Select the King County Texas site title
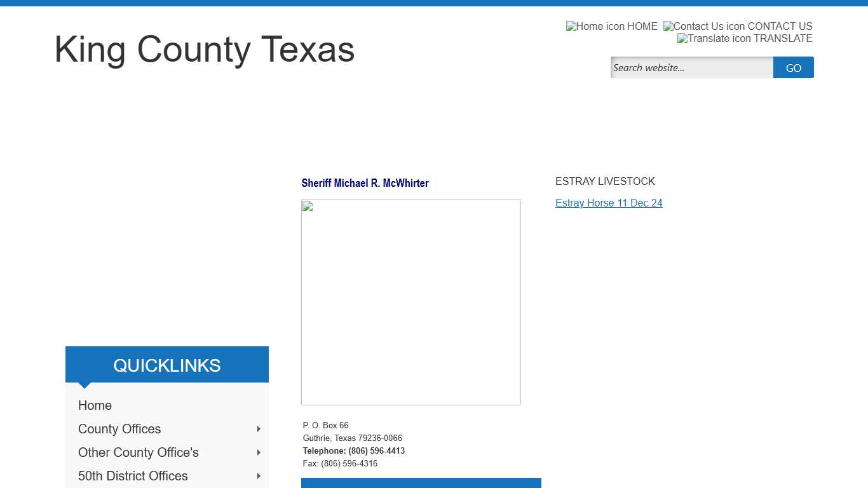868x488 pixels. point(204,50)
